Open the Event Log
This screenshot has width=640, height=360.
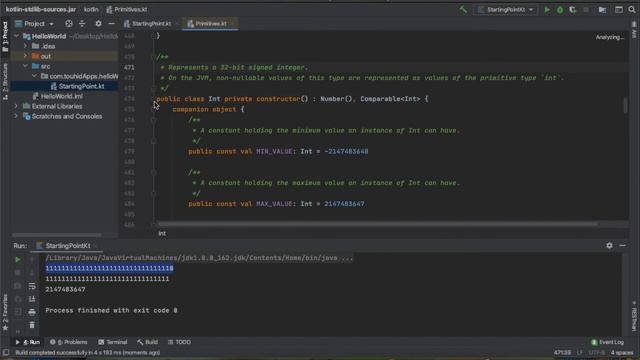point(607,342)
